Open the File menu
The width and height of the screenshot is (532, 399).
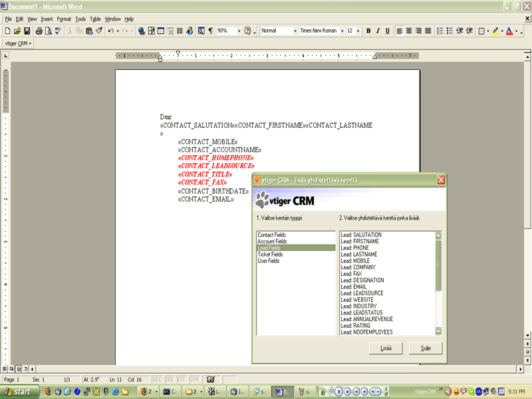point(8,19)
